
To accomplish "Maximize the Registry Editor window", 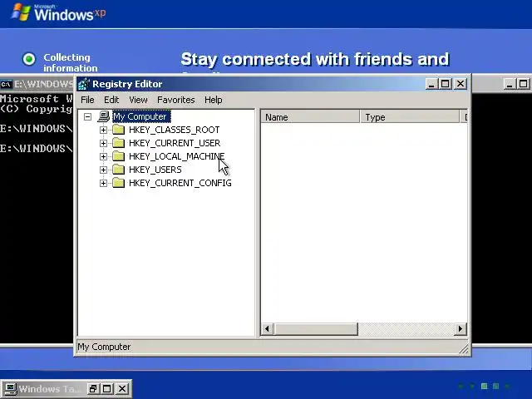I will tap(446, 84).
